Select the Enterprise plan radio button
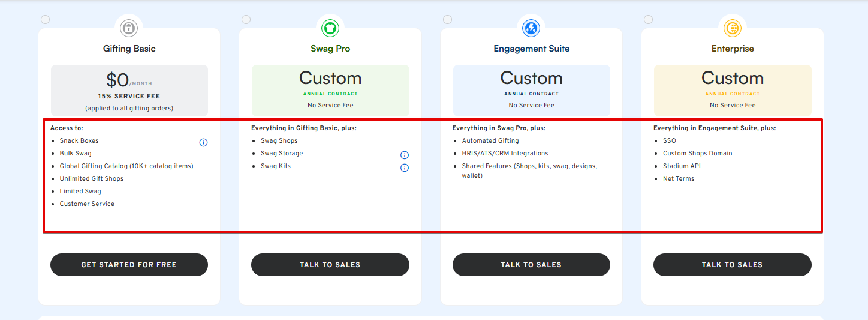 [x=648, y=19]
